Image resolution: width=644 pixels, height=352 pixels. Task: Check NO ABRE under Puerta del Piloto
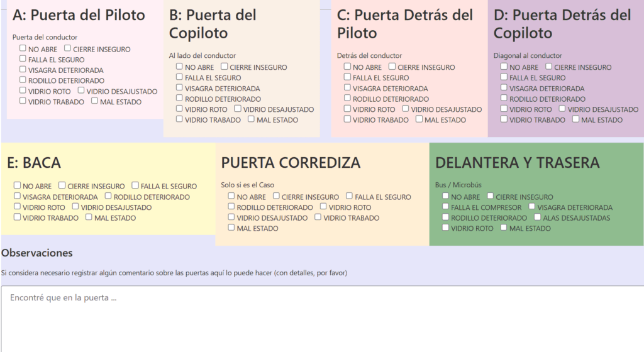click(23, 48)
